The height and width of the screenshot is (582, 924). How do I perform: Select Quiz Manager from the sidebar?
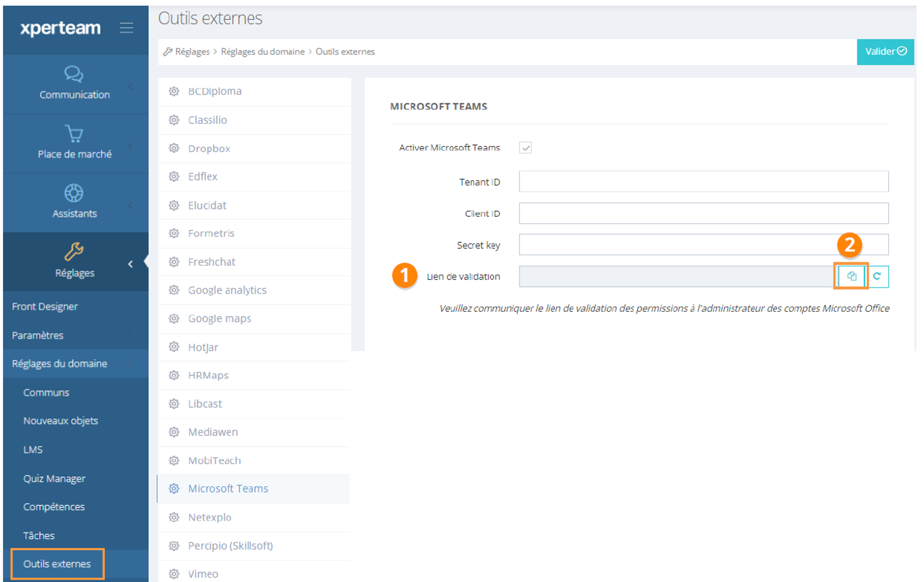point(54,478)
